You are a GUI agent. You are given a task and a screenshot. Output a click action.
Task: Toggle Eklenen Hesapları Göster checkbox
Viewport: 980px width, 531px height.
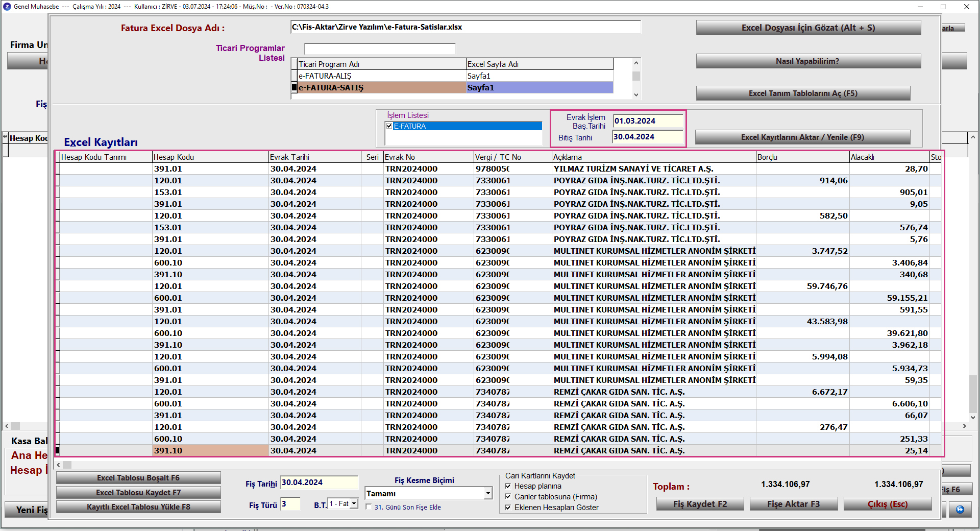(x=508, y=508)
